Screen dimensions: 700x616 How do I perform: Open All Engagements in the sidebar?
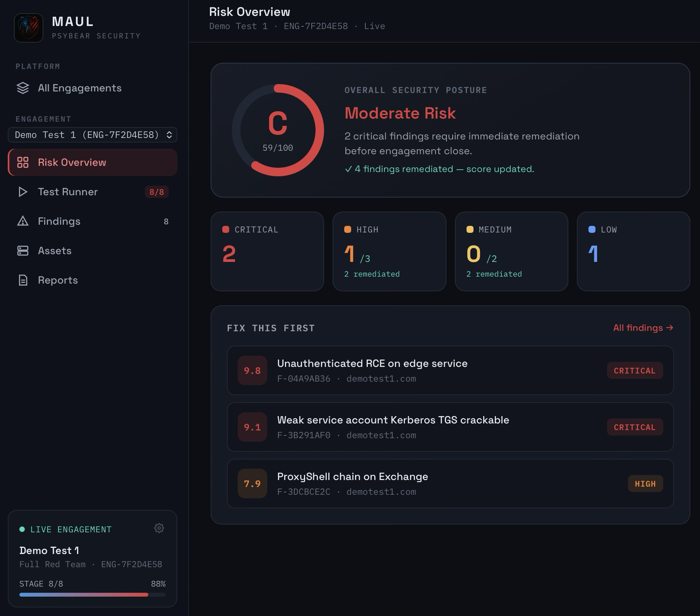click(x=93, y=88)
